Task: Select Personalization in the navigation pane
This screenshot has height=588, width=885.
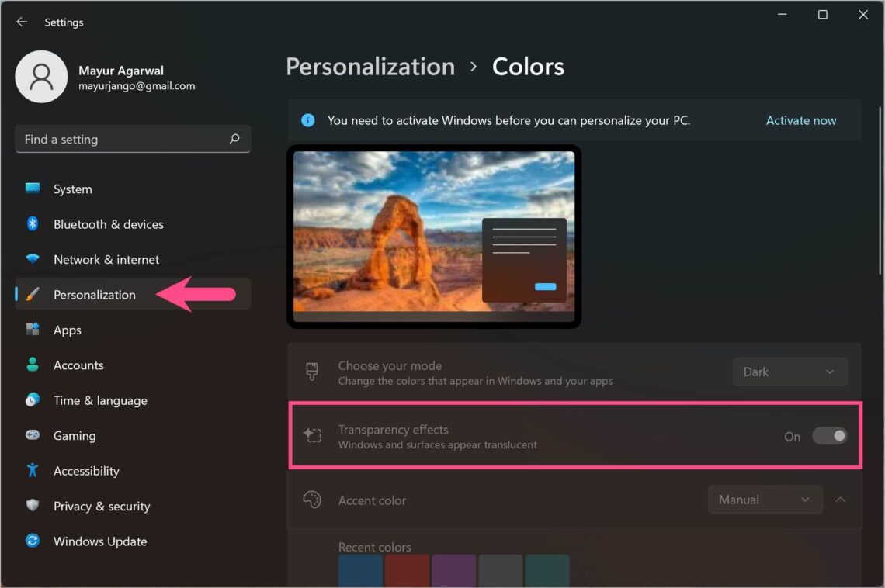Action: [x=95, y=295]
